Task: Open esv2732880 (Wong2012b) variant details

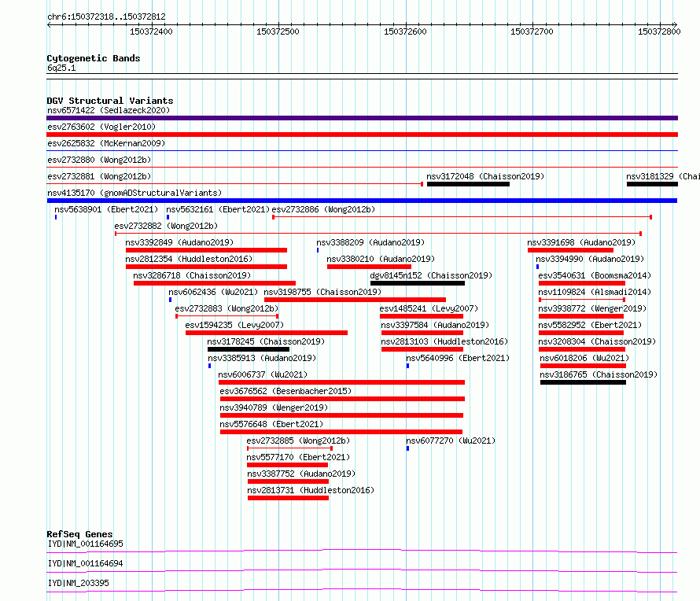Action: pos(99,160)
